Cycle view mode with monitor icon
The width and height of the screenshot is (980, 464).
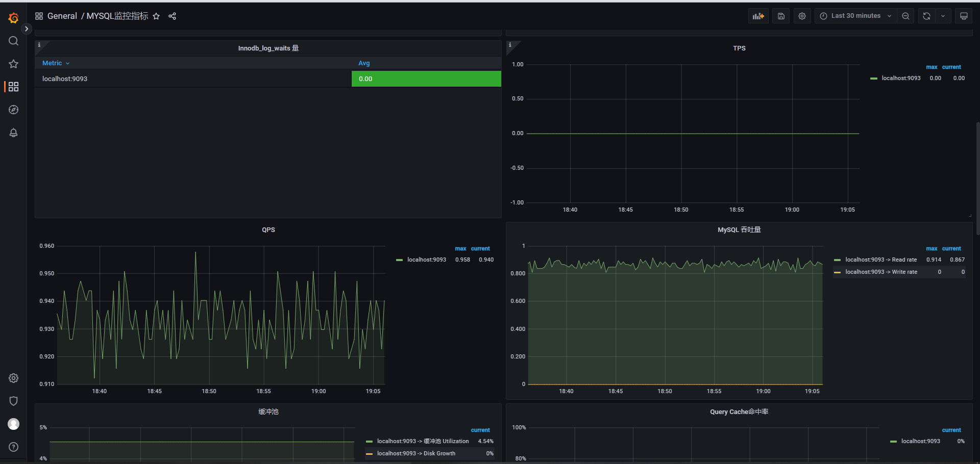(964, 16)
